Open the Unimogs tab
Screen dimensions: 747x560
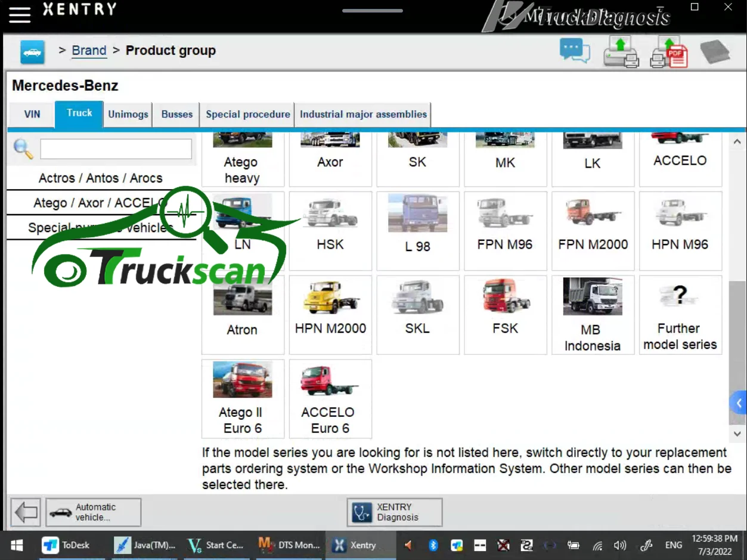(128, 115)
